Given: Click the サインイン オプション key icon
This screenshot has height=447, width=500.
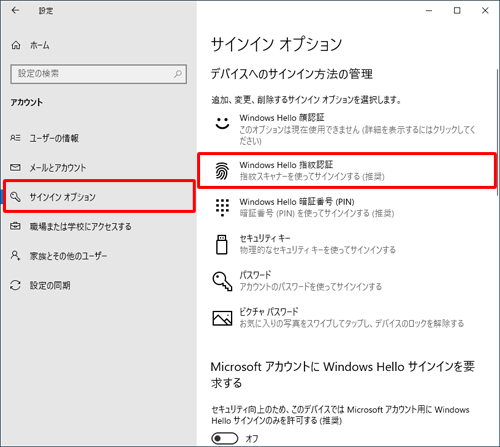Looking at the screenshot, I should click(x=15, y=197).
